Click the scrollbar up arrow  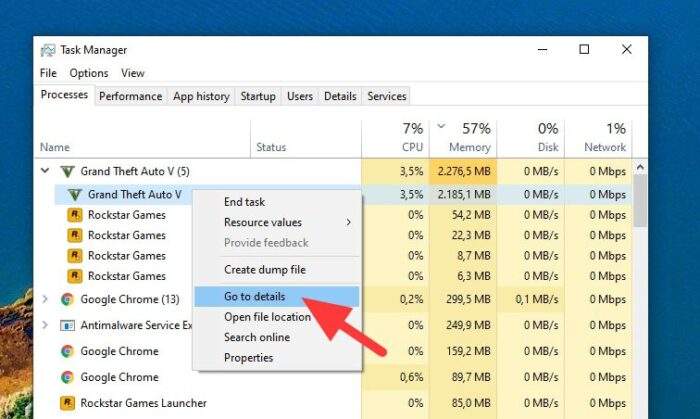(640, 167)
